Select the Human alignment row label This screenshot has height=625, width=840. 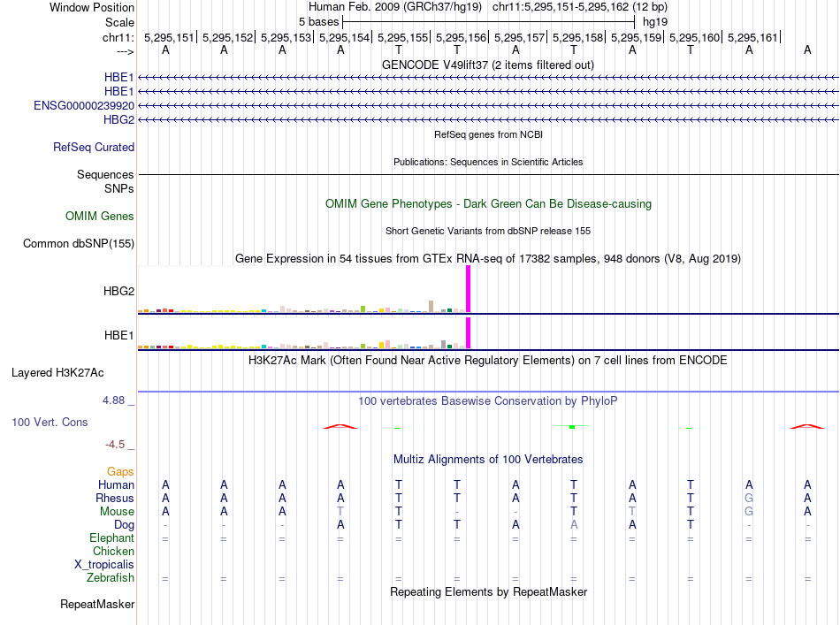tap(116, 484)
